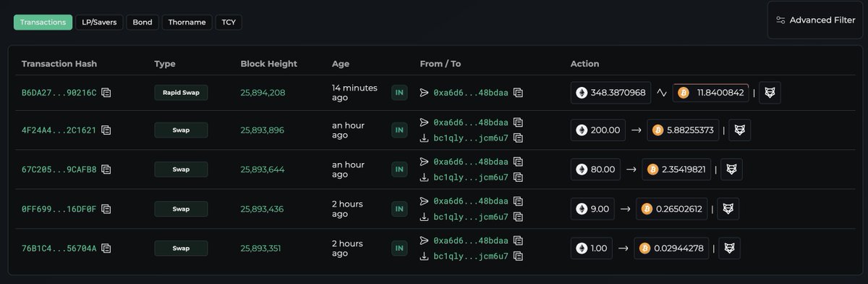Click the IN badge in the 200.00 ETH row
Screen dimensions: 868x284
pos(399,130)
